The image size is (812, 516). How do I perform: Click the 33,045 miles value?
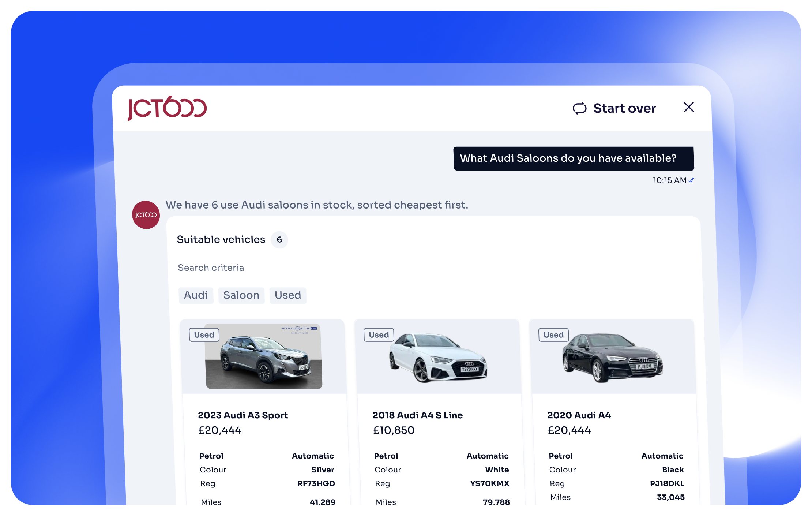point(671,497)
